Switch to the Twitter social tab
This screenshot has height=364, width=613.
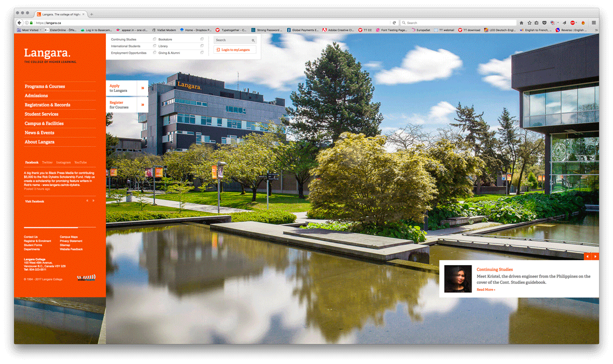47,162
